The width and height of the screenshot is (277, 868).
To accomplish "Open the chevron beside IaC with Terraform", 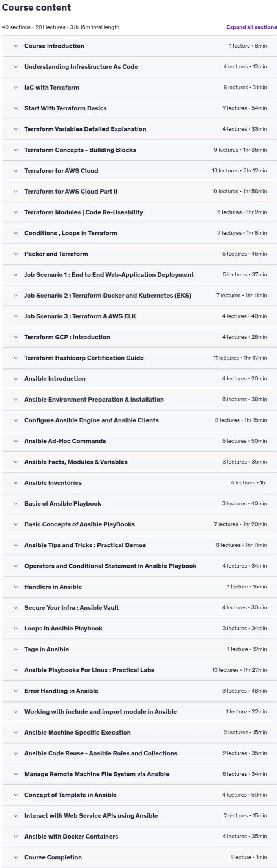I will pos(16,88).
